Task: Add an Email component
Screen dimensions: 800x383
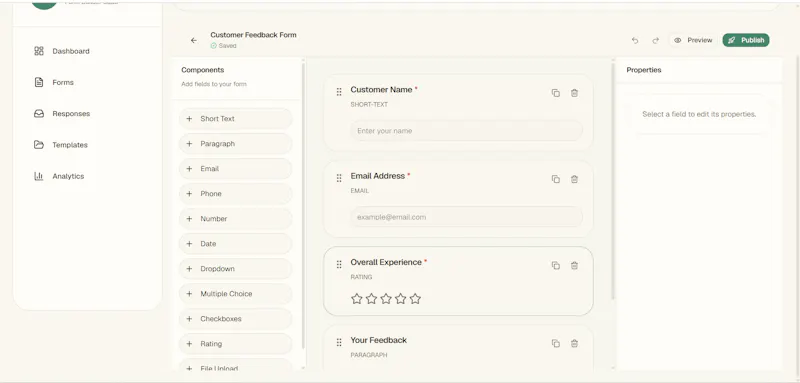Action: click(236, 169)
